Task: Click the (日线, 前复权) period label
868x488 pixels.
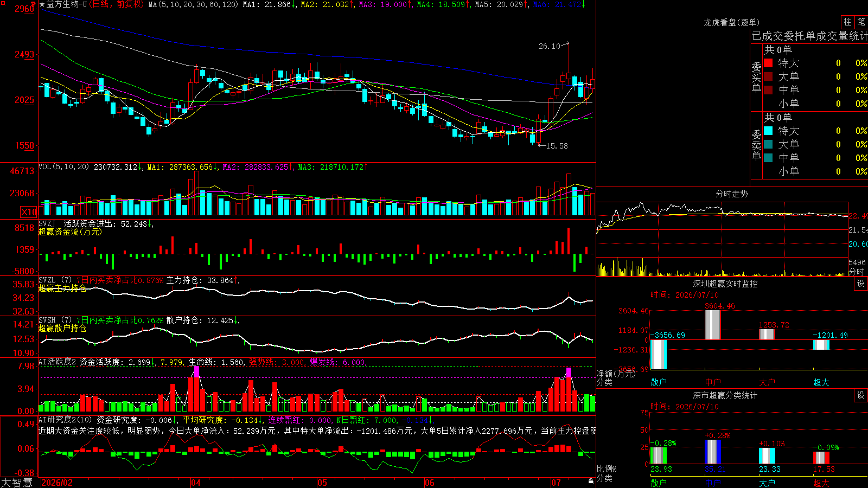Action: point(117,4)
